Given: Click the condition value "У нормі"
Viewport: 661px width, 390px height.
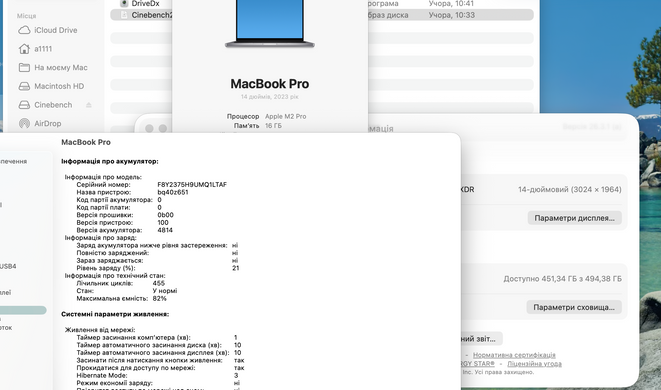Looking at the screenshot, I should point(165,291).
